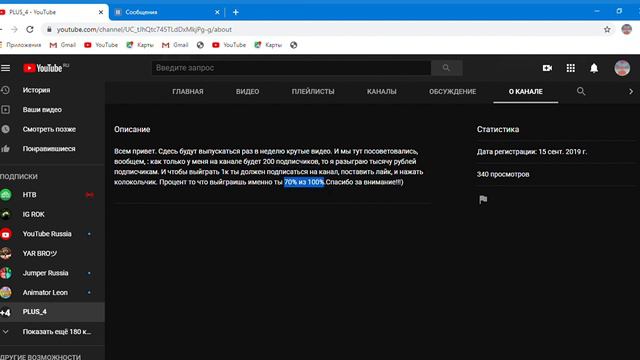The image size is (640, 360).
Task: Click the address bar URL
Action: point(144,29)
